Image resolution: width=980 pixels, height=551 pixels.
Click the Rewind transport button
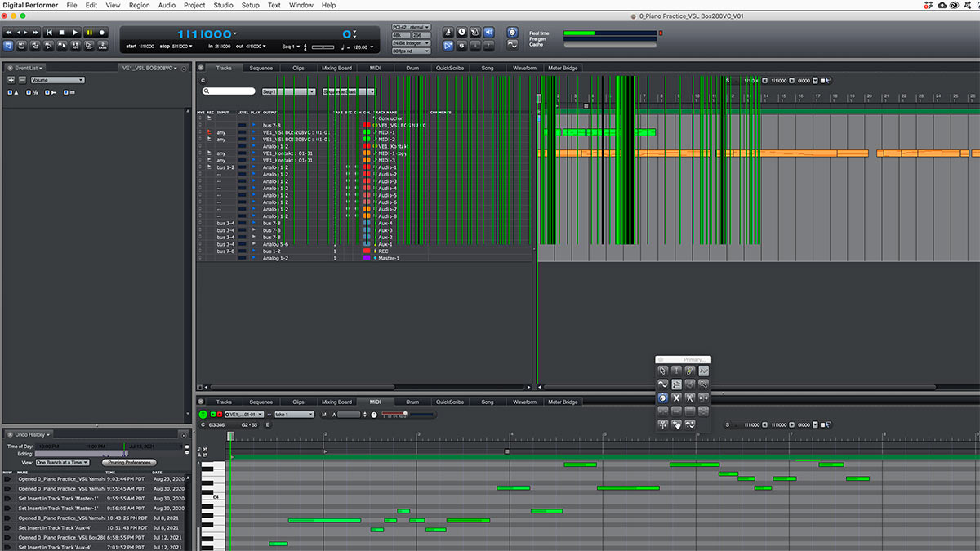click(9, 33)
